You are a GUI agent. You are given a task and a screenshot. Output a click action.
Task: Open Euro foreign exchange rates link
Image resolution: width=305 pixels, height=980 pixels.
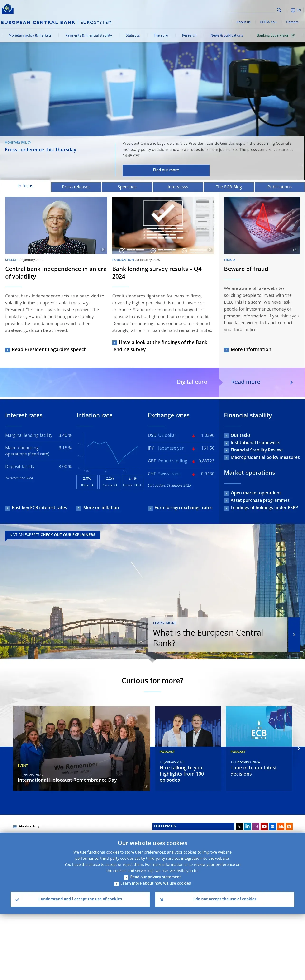tap(180, 507)
